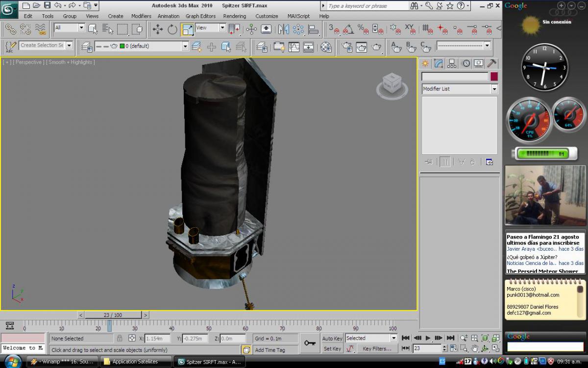Viewport: 588px width, 368px height.
Task: Click the Save File icon in title bar
Action: (47, 5)
